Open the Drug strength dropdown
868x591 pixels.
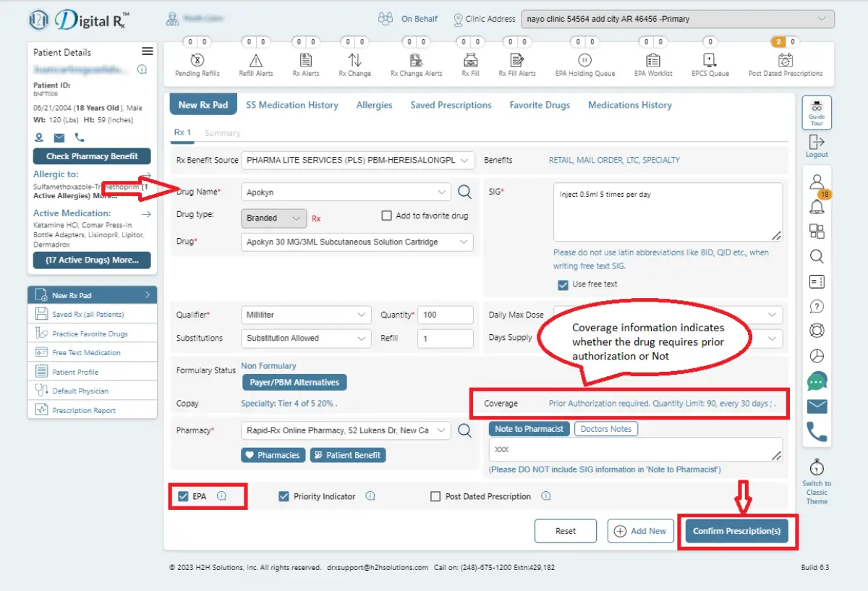[357, 242]
